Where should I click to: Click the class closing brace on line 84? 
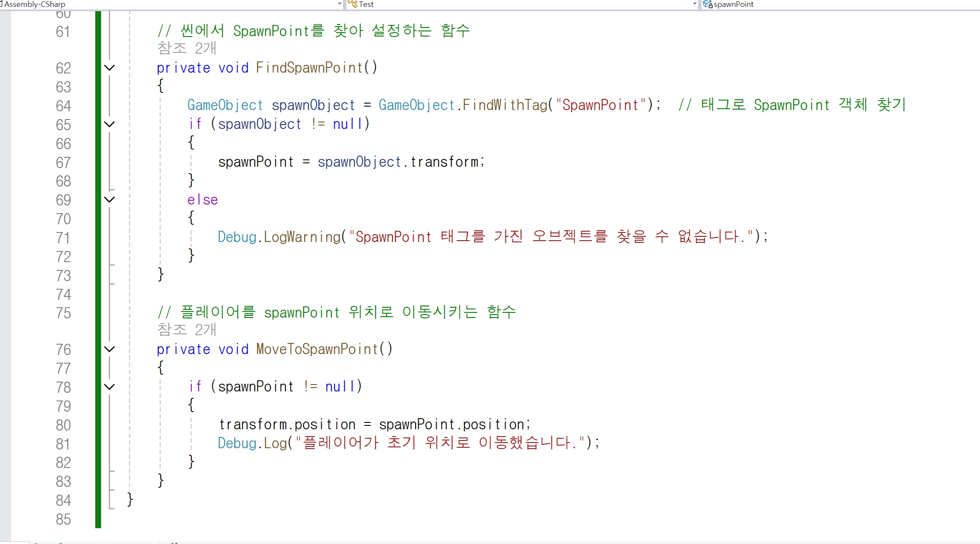(x=130, y=499)
